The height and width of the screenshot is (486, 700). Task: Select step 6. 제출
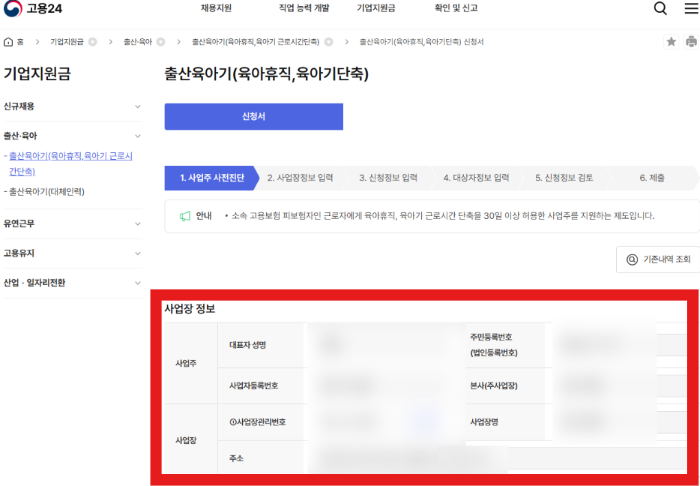[x=652, y=178]
